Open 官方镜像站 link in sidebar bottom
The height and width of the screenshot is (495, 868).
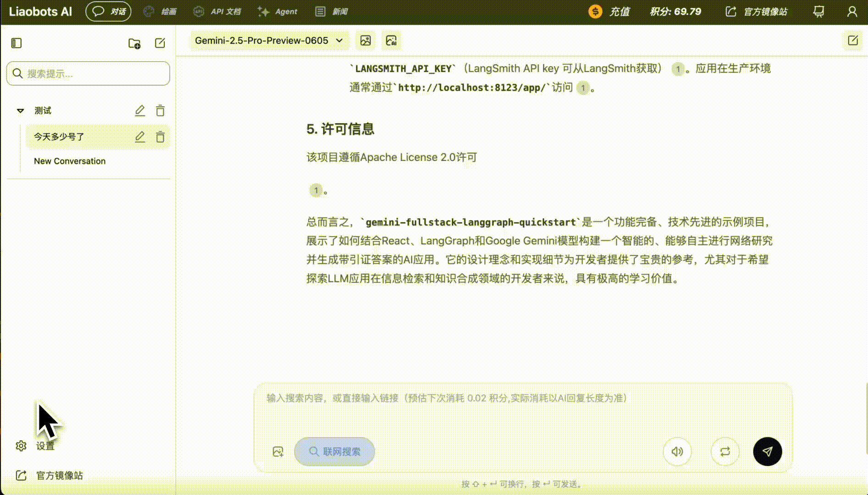50,475
